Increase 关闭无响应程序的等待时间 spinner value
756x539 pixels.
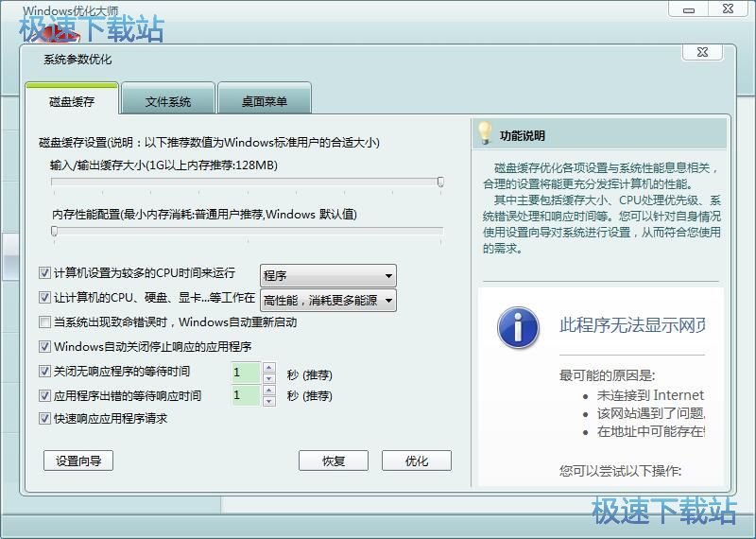[x=269, y=367]
